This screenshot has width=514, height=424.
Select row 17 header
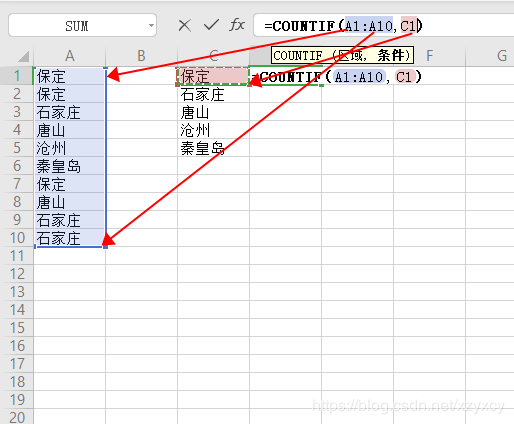[17, 364]
